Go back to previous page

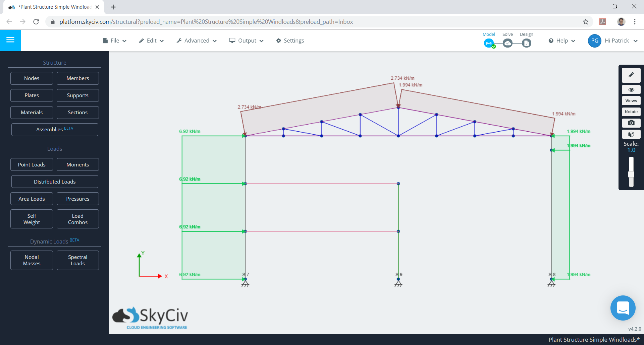[9, 22]
